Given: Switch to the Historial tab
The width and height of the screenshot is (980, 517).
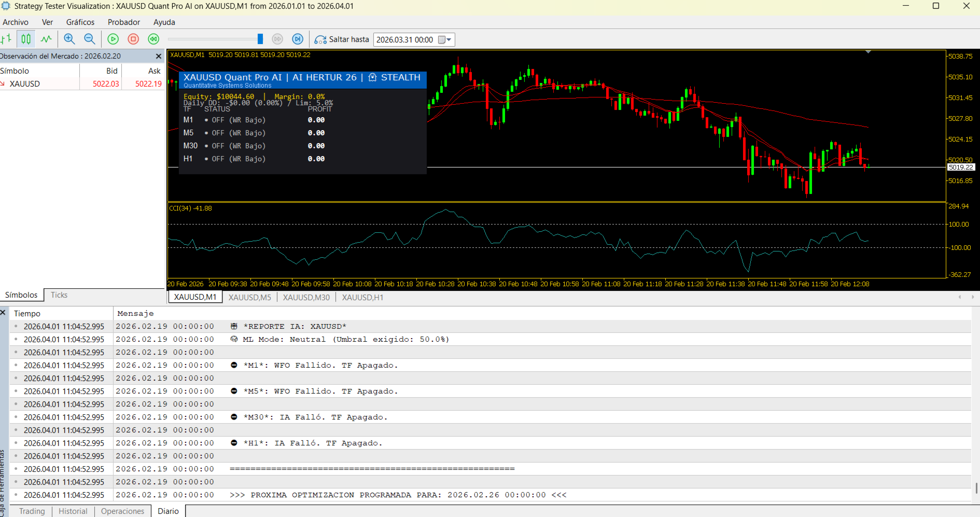Looking at the screenshot, I should point(73,511).
